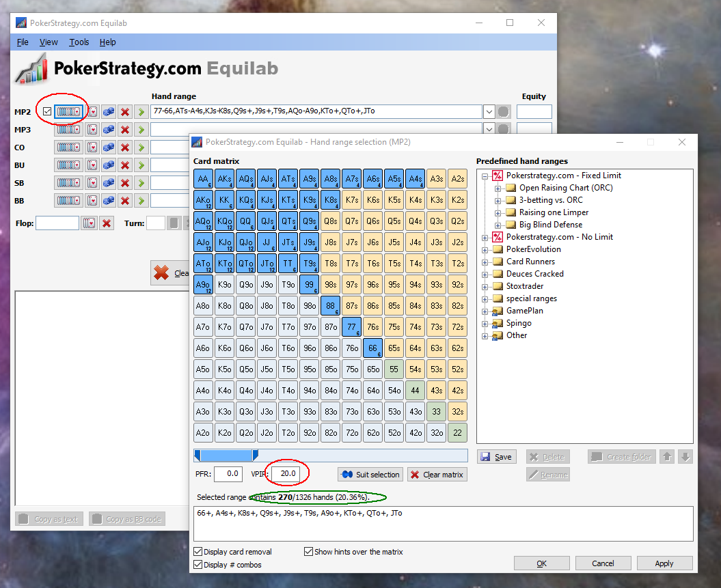Expand PokerEvolution folder

[x=485, y=250]
